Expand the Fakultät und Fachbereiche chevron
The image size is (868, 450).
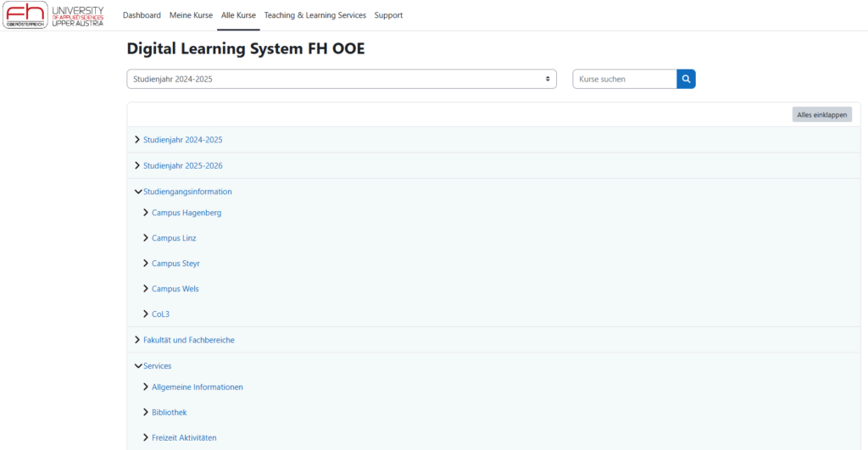tap(137, 340)
